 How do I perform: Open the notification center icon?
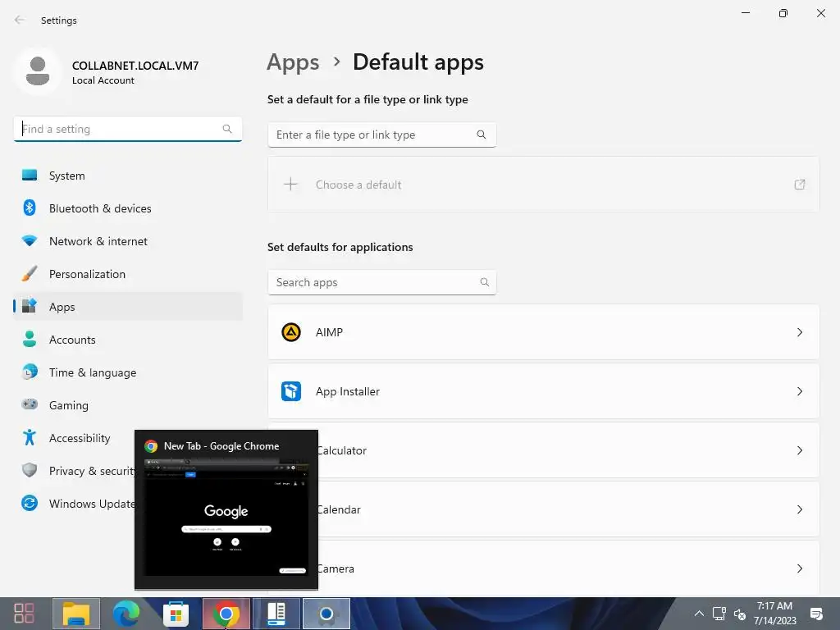click(816, 614)
